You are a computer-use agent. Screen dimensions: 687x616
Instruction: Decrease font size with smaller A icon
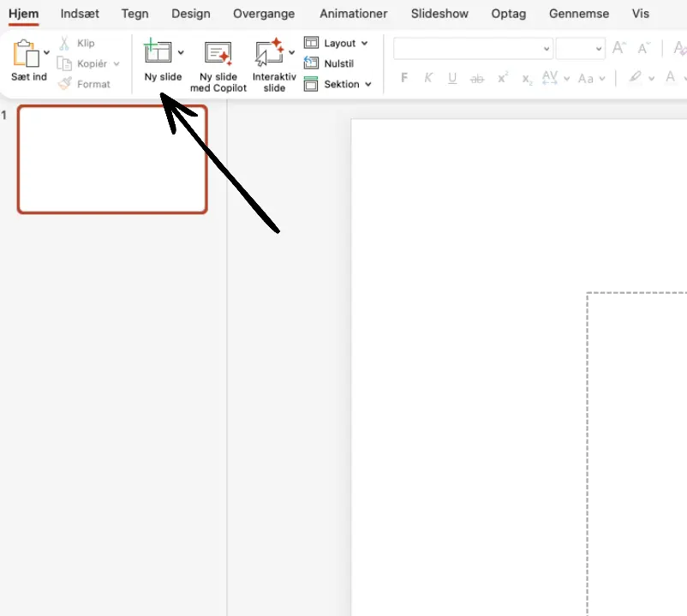(x=643, y=48)
